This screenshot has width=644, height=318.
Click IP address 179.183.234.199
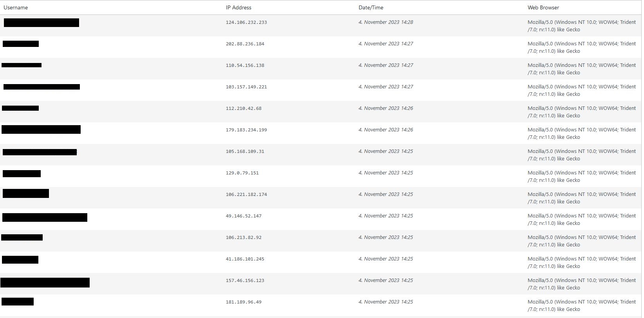point(246,130)
